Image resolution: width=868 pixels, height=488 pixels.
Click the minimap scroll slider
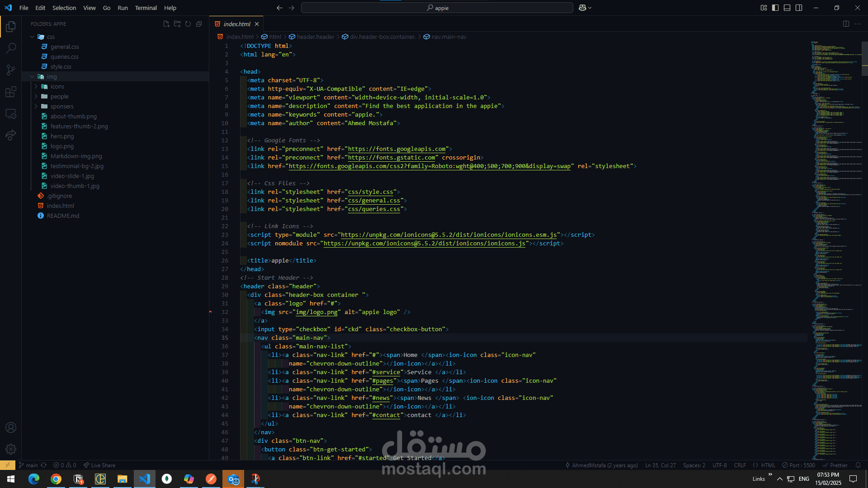[864, 58]
